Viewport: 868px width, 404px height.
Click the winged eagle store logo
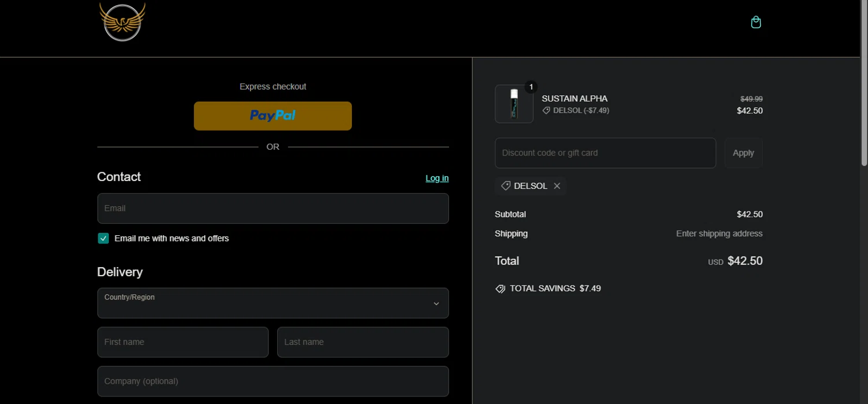click(122, 22)
